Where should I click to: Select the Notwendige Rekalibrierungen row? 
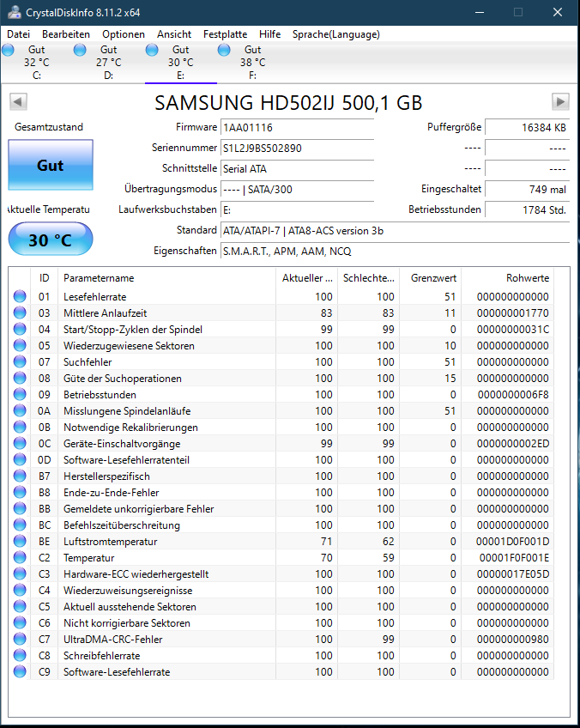pyautogui.click(x=281, y=428)
